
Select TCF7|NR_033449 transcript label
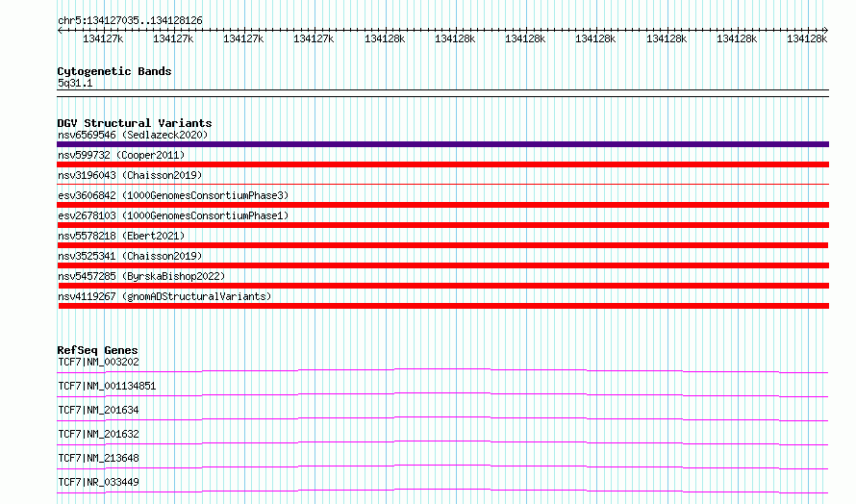pyautogui.click(x=98, y=482)
